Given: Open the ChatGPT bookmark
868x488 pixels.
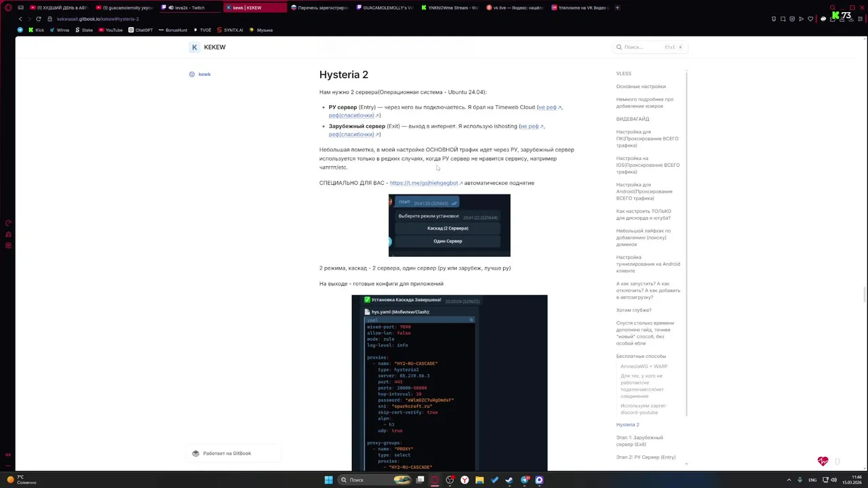Looking at the screenshot, I should [140, 30].
